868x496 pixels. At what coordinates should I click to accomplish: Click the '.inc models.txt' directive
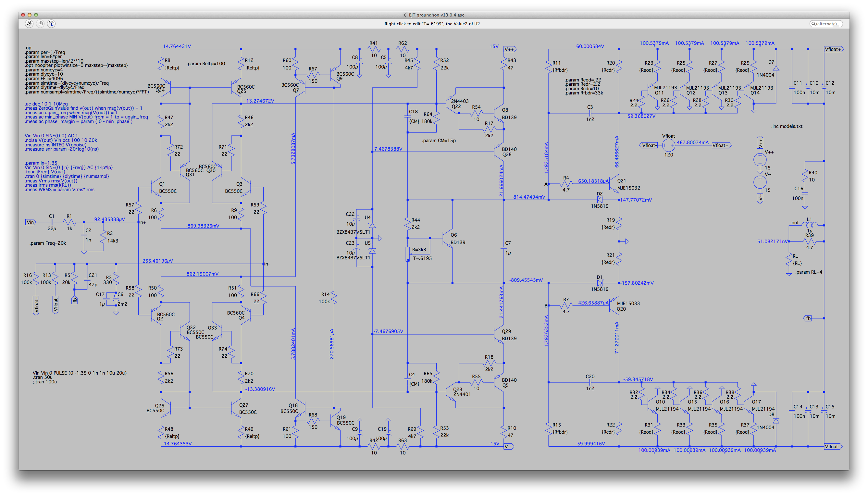[x=787, y=126]
